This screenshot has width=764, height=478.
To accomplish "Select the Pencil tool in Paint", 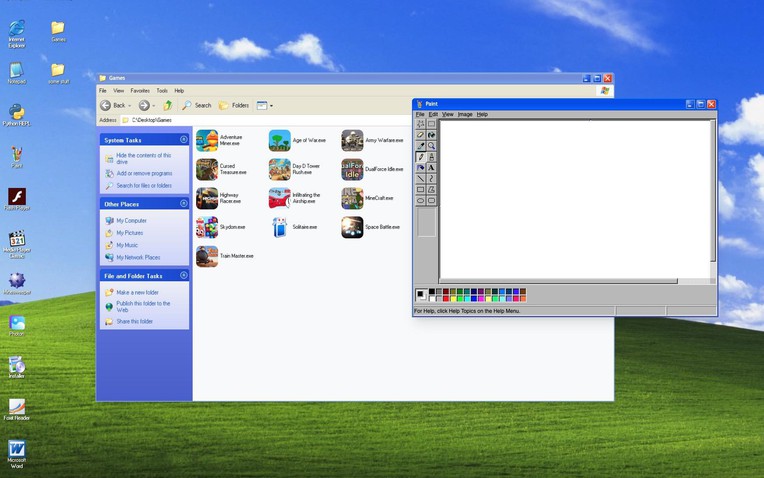I will point(420,157).
